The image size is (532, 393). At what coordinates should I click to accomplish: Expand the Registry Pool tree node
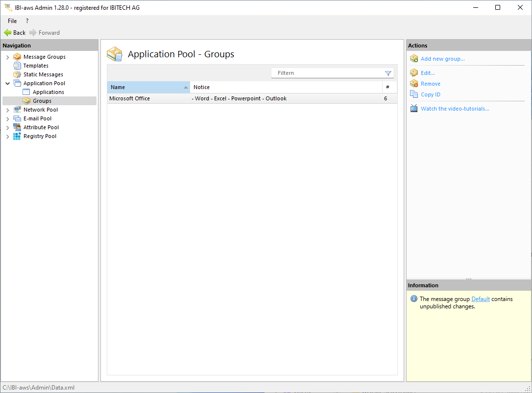pos(7,137)
